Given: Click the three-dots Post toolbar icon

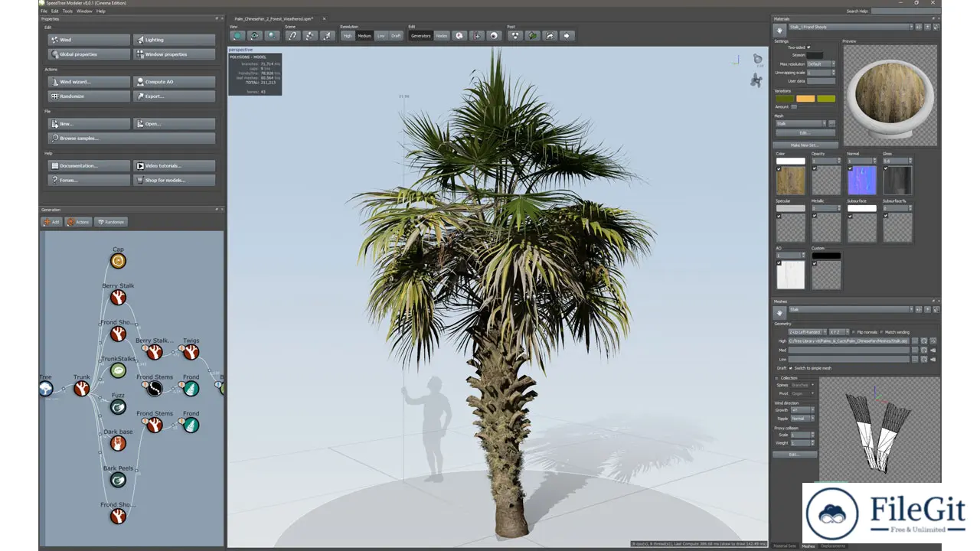Looking at the screenshot, I should (515, 35).
